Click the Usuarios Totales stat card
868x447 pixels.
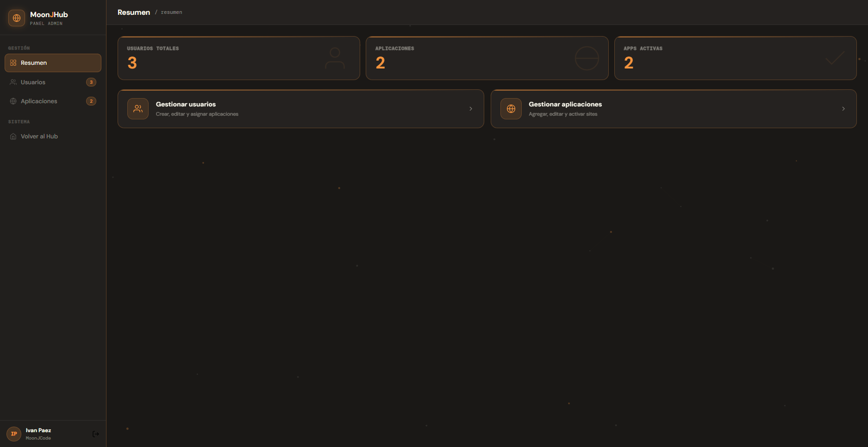(239, 58)
